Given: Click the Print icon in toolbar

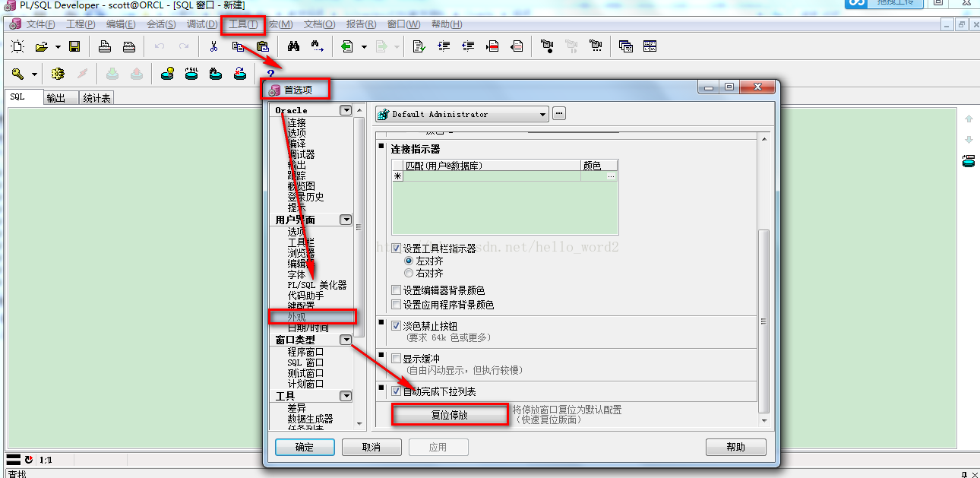Looking at the screenshot, I should [x=105, y=46].
